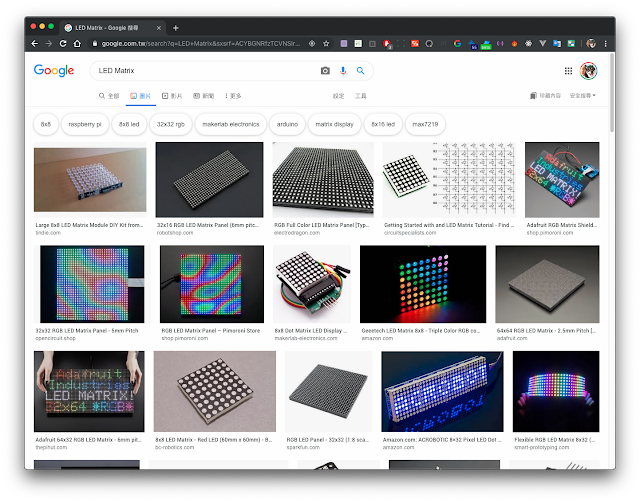Screen dimensions: 640x502
Task: Filter by the arduino chip
Action: click(287, 124)
